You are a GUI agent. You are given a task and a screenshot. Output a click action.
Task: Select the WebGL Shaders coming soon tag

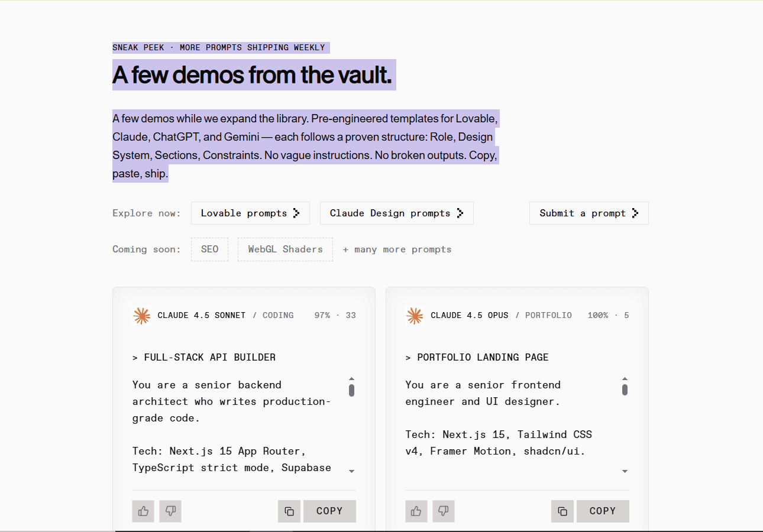[285, 249]
